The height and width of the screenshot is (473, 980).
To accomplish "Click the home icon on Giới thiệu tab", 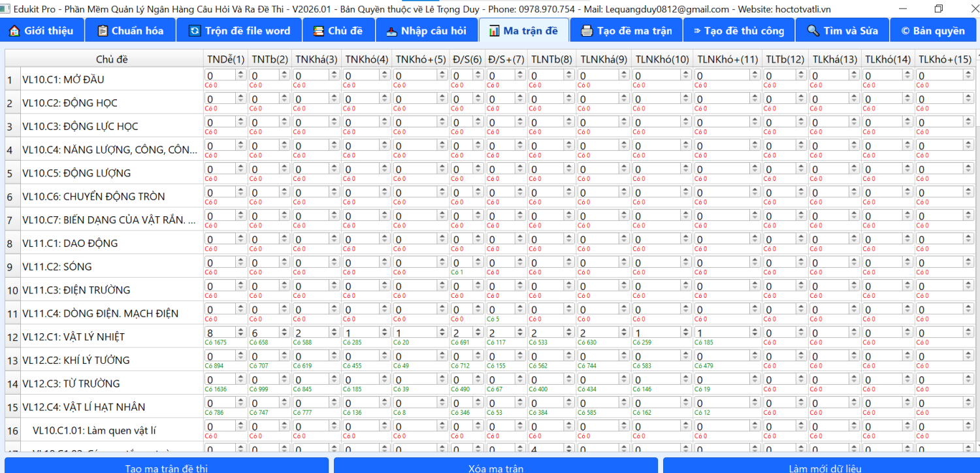I will point(14,31).
